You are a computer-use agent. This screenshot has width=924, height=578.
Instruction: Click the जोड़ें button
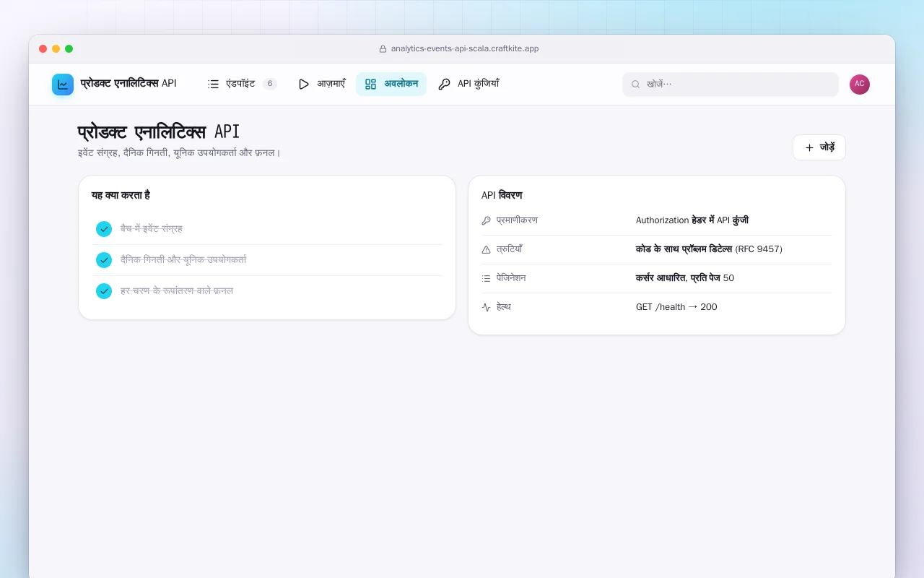tap(819, 147)
